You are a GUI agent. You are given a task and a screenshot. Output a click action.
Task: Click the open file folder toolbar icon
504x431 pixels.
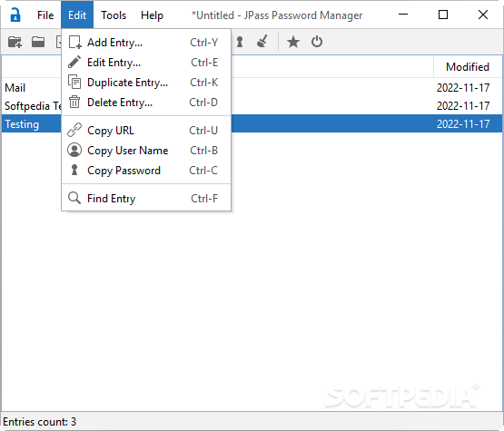tap(38, 42)
